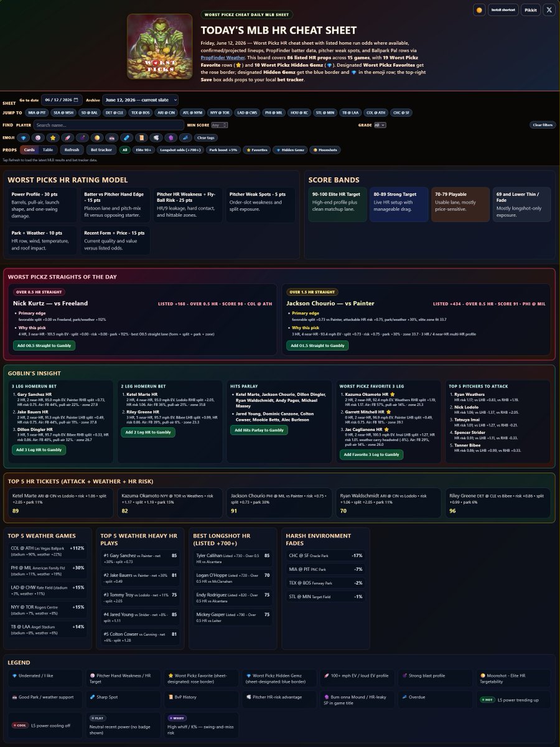560x747 pixels.
Task: Jump to the PHI @ MIL game
Action: [x=274, y=113]
